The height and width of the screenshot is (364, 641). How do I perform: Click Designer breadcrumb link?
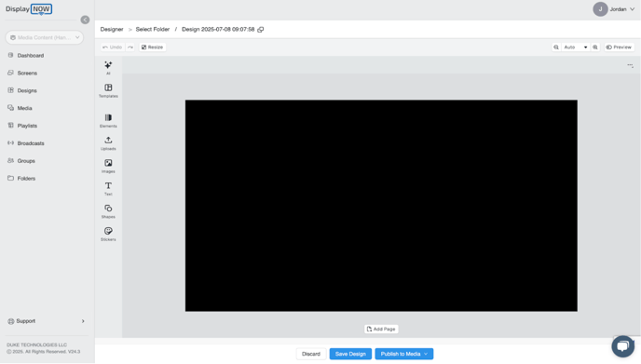112,30
